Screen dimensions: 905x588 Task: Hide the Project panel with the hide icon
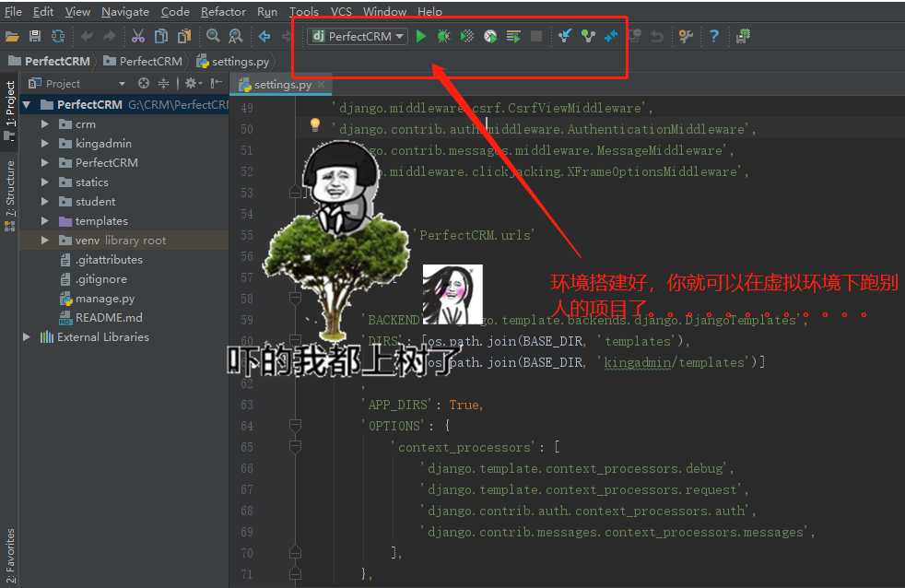pyautogui.click(x=216, y=83)
